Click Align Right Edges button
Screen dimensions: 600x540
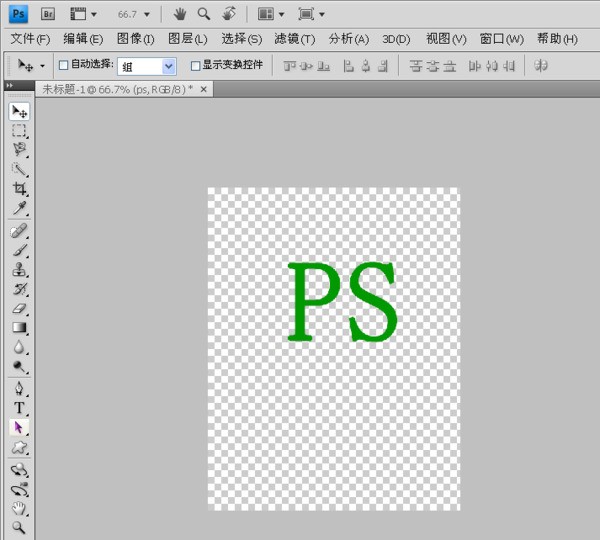(383, 66)
